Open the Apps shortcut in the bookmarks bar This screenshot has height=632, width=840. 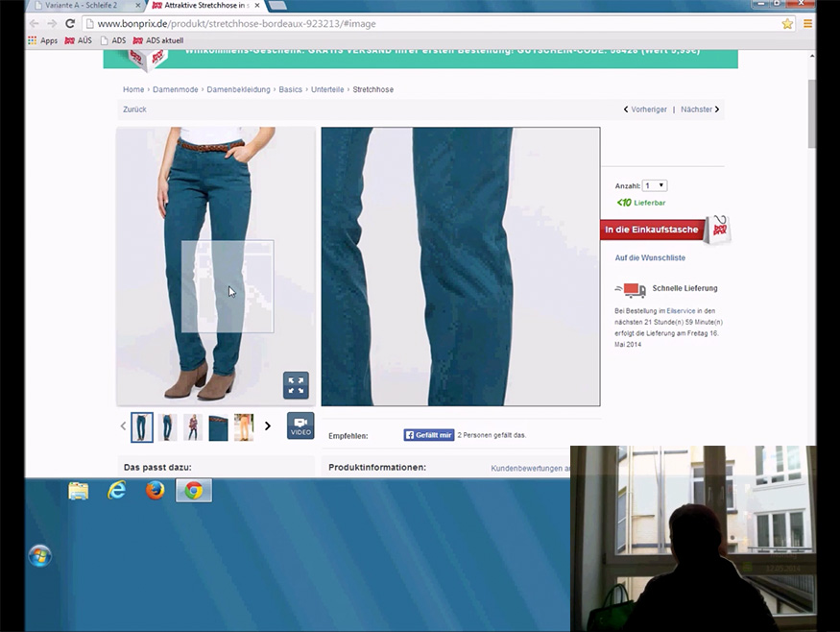tap(42, 40)
